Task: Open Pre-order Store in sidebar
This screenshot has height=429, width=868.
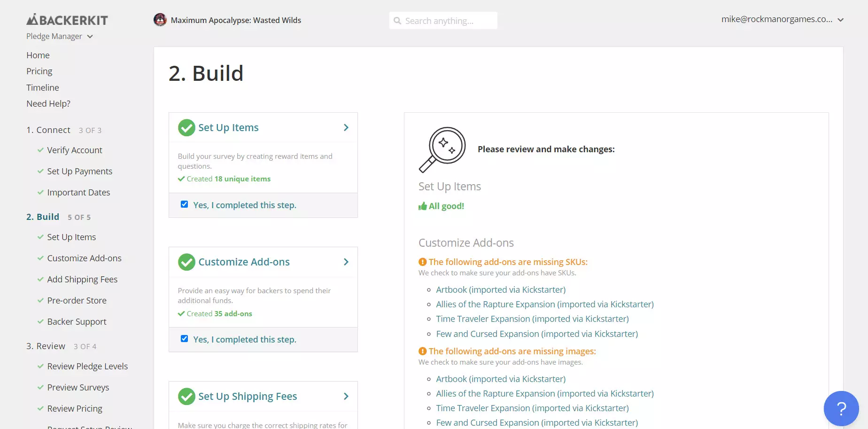Action: [x=77, y=300]
